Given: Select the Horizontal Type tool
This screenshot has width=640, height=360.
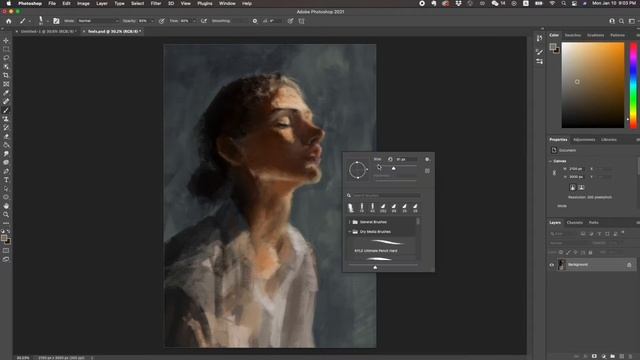Looking at the screenshot, I should 6,180.
